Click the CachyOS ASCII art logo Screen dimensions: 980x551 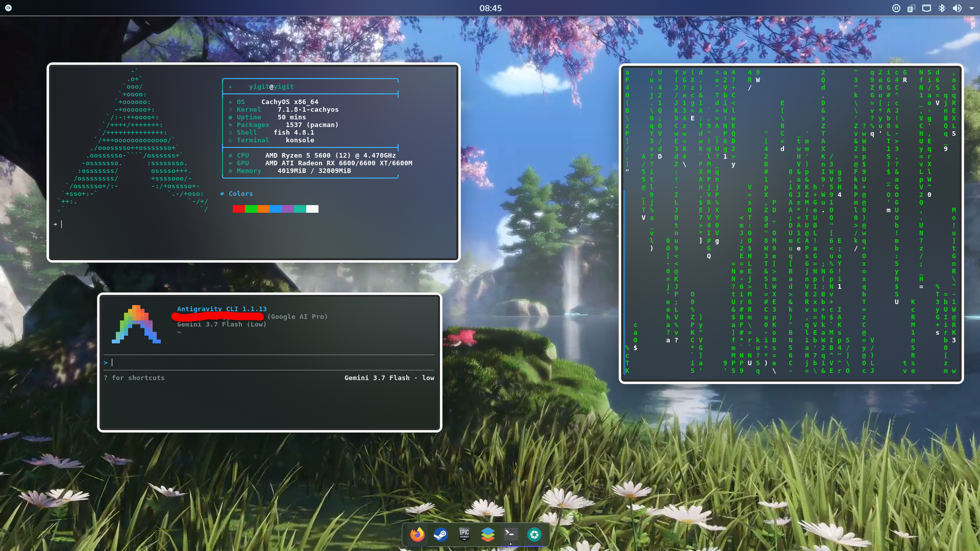point(134,140)
